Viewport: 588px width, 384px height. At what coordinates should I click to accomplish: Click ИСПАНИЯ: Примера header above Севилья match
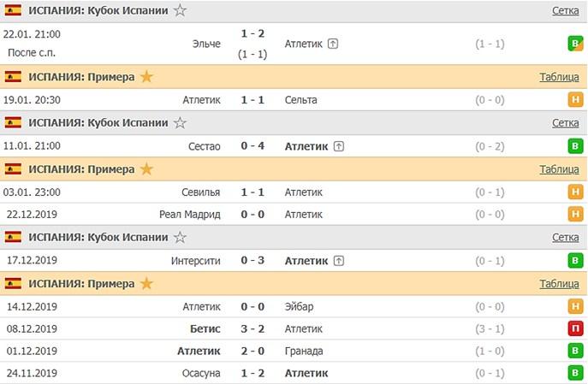click(x=81, y=169)
